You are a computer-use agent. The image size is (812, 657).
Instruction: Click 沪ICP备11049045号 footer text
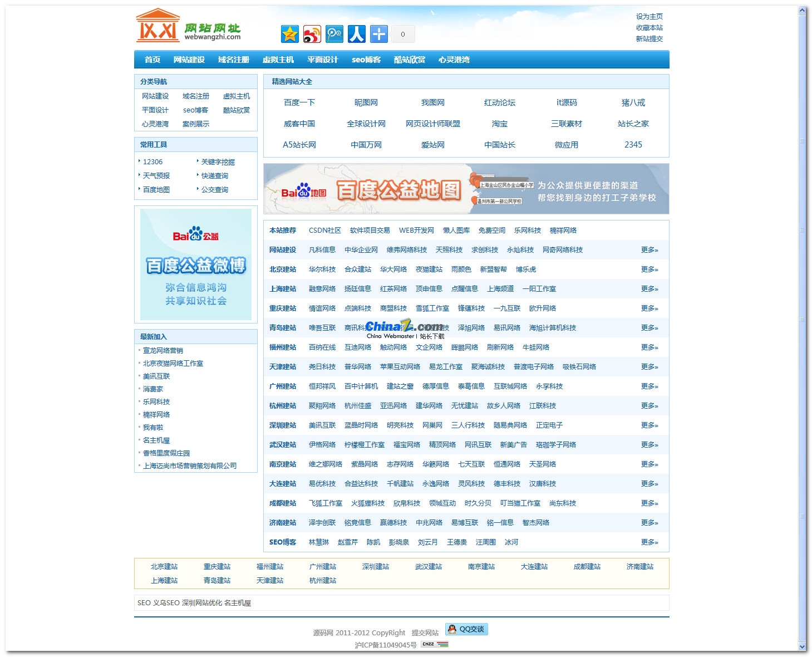[x=386, y=645]
